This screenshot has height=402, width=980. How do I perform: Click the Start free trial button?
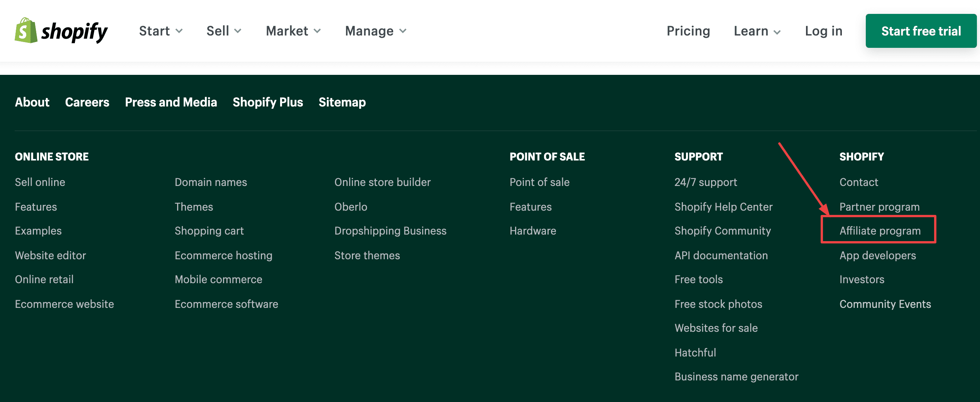pyautogui.click(x=921, y=31)
